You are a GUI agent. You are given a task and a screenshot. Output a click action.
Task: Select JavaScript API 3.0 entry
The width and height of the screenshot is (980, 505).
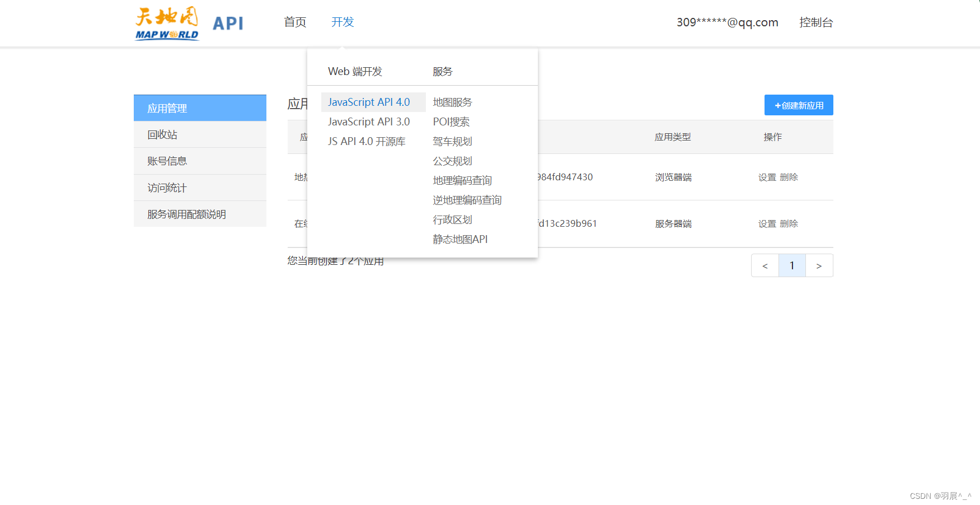tap(369, 121)
